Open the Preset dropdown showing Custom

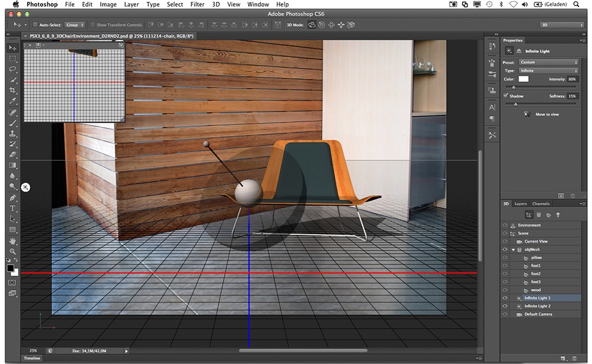pos(548,62)
